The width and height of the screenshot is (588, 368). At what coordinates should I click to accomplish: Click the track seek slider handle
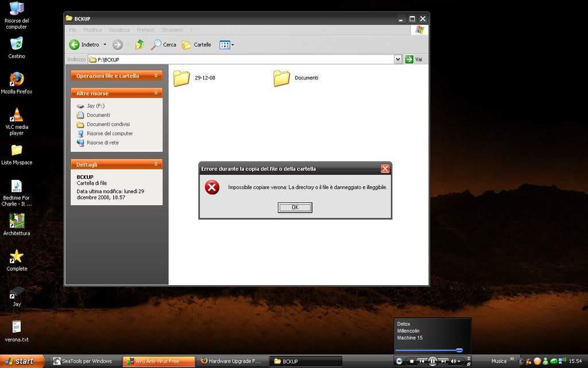click(459, 350)
